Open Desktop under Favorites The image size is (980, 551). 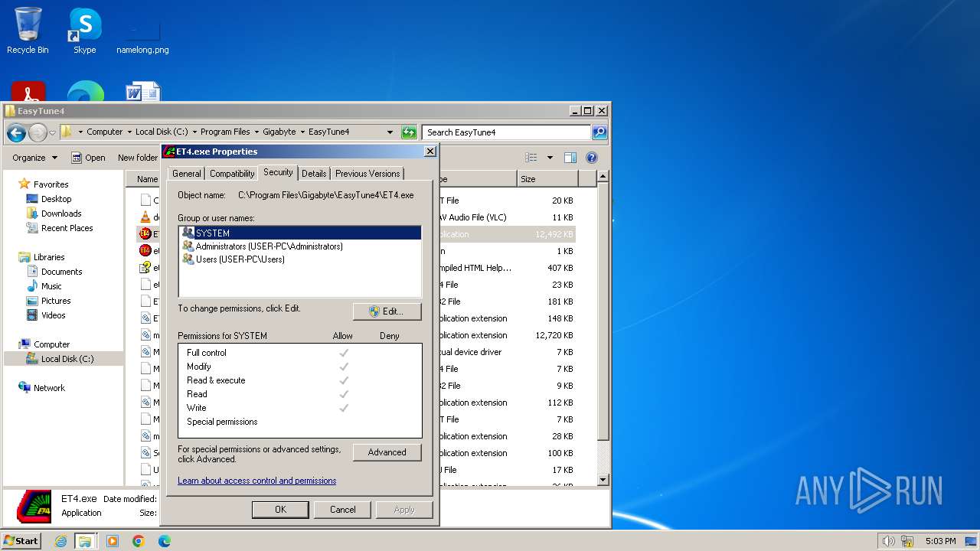[x=56, y=199]
